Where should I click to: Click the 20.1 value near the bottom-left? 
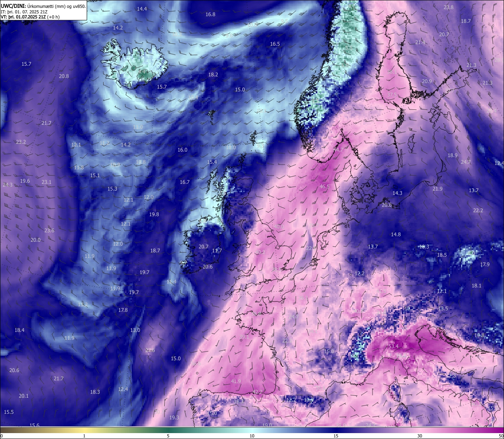pyautogui.click(x=24, y=396)
